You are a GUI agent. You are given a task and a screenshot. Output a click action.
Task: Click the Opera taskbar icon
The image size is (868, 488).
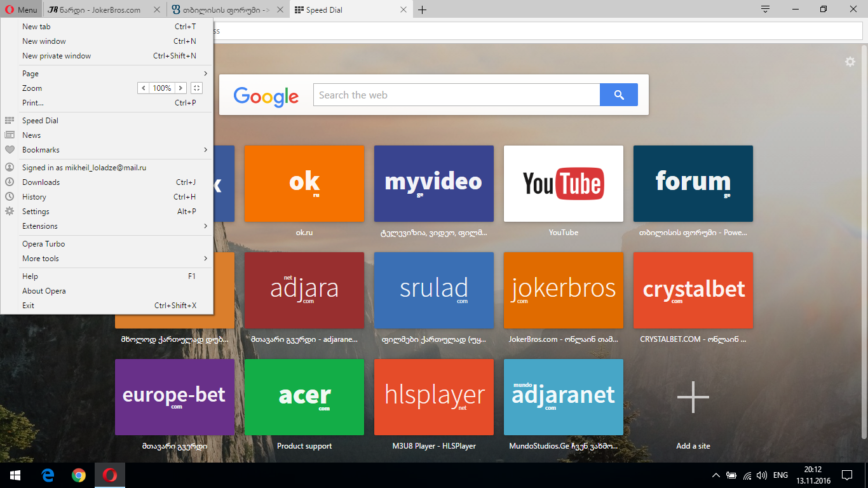[x=110, y=475]
